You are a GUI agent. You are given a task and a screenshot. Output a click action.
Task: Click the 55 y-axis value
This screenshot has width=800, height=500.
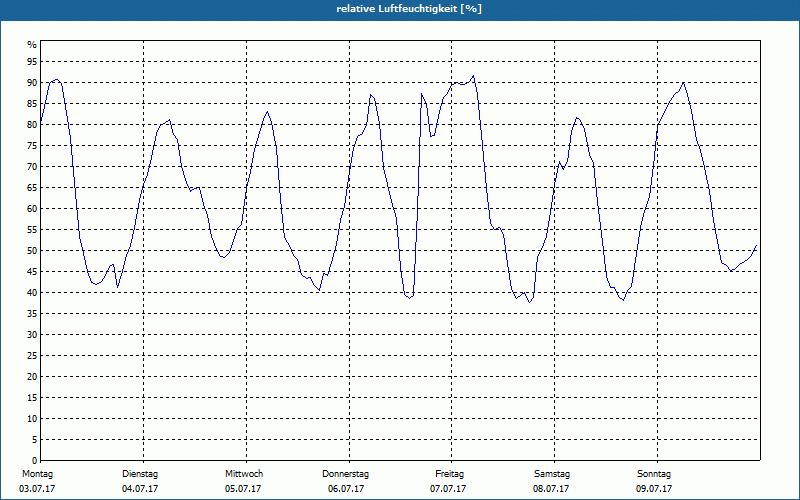[x=32, y=230]
